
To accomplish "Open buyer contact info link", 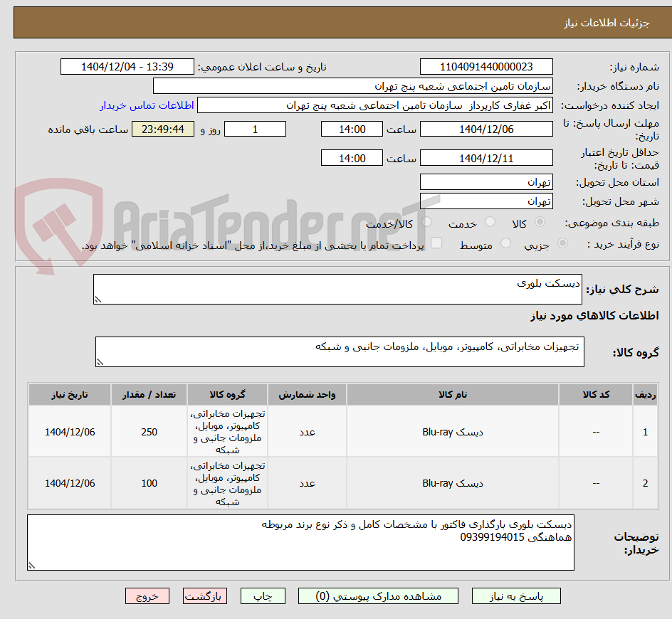I will point(147,105).
